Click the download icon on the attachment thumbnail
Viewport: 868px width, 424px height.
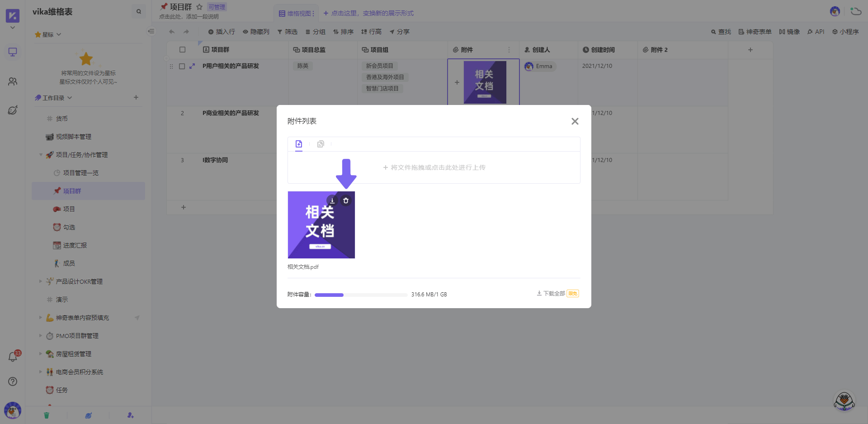tap(332, 200)
